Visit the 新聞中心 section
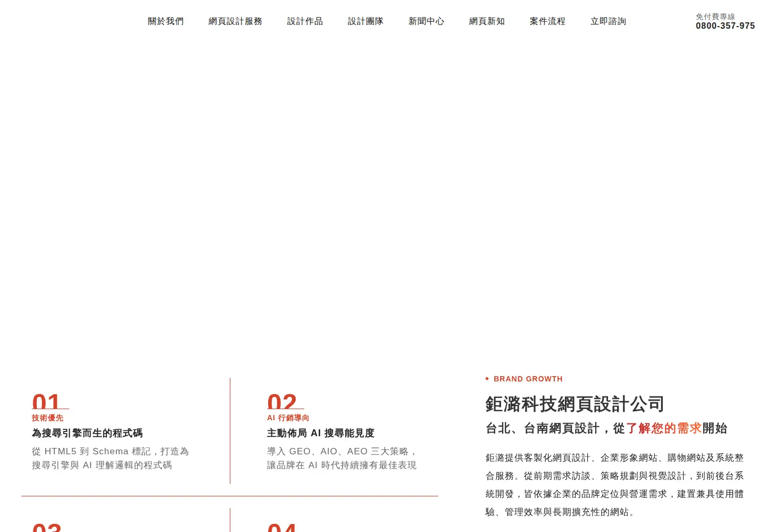766x532 pixels. 426,21
